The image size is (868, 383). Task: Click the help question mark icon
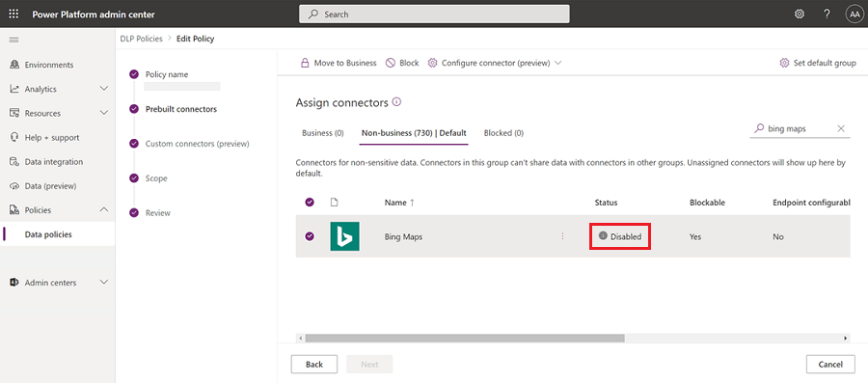[827, 14]
